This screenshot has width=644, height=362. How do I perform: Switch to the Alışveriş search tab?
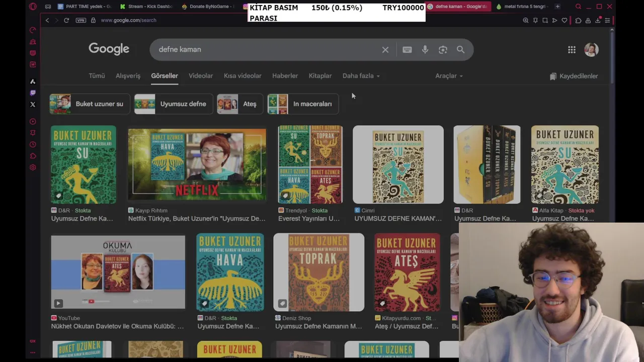pos(128,76)
